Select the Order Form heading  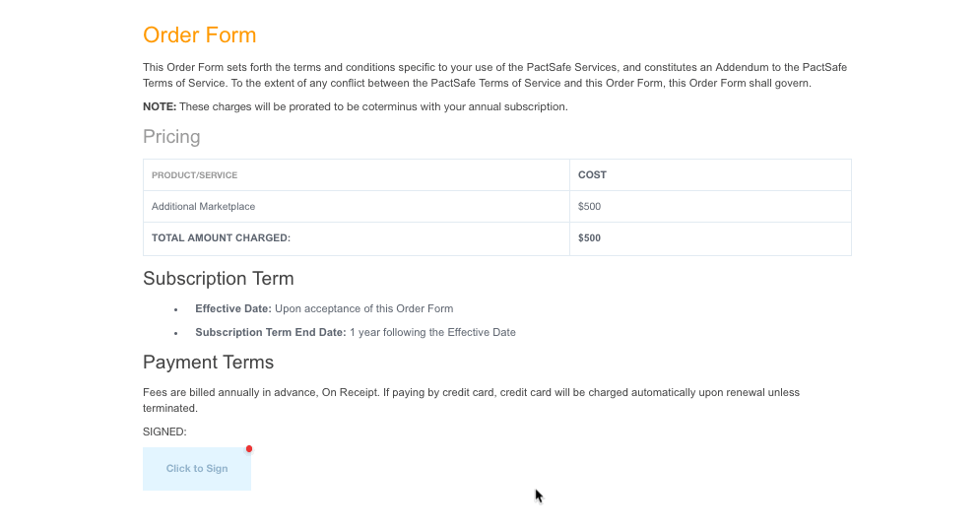pyautogui.click(x=199, y=35)
